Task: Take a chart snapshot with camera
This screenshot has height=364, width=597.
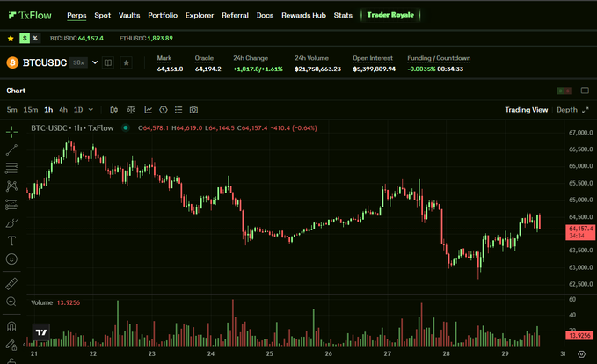Action: (x=193, y=110)
